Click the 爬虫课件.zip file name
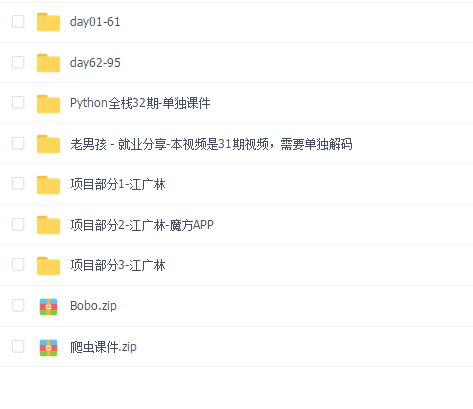The width and height of the screenshot is (473, 409). pos(103,347)
